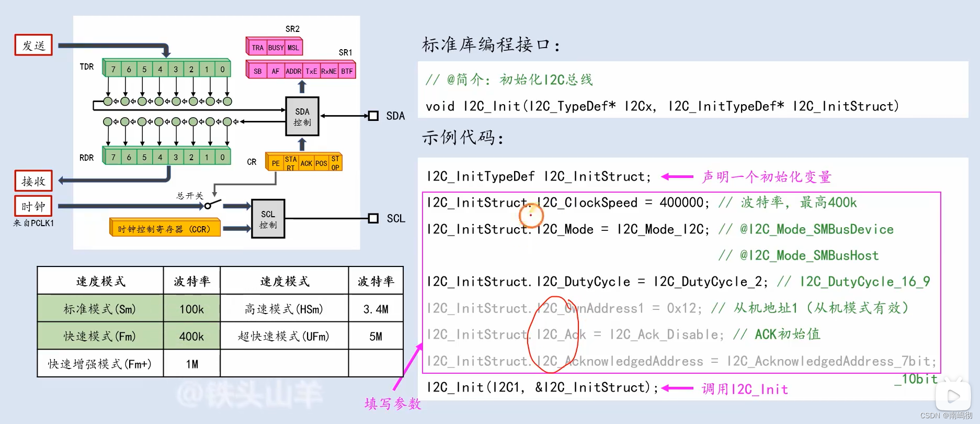Select the ST OP bit in CR
Viewport: 980px width, 424px height.
(x=335, y=163)
